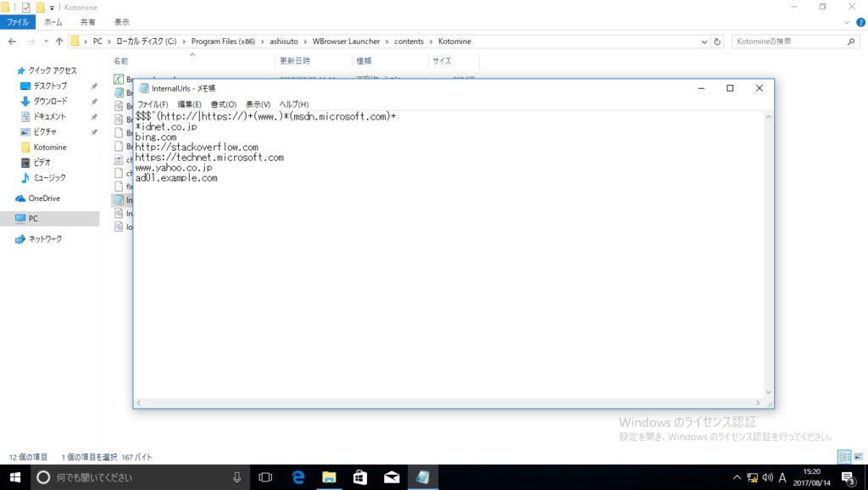Viewport: 868px width, 490px height.
Task: Click line http://stackoverflow.com in Notepad
Action: pos(197,148)
